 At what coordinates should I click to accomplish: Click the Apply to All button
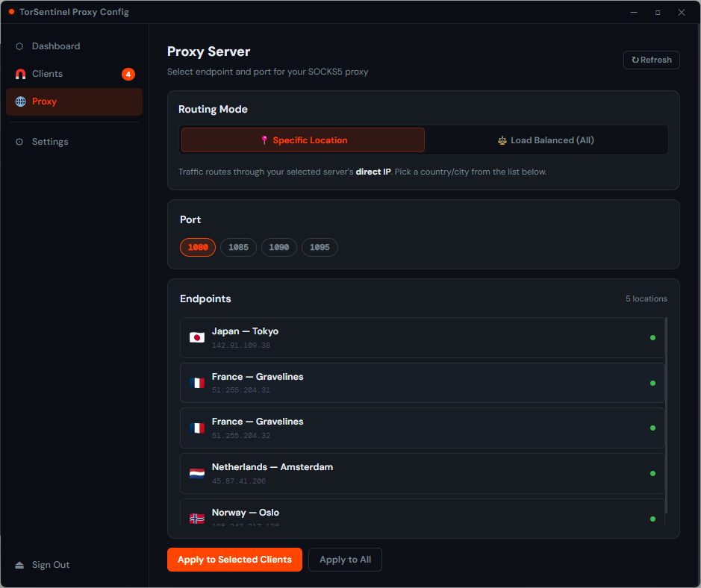(345, 559)
